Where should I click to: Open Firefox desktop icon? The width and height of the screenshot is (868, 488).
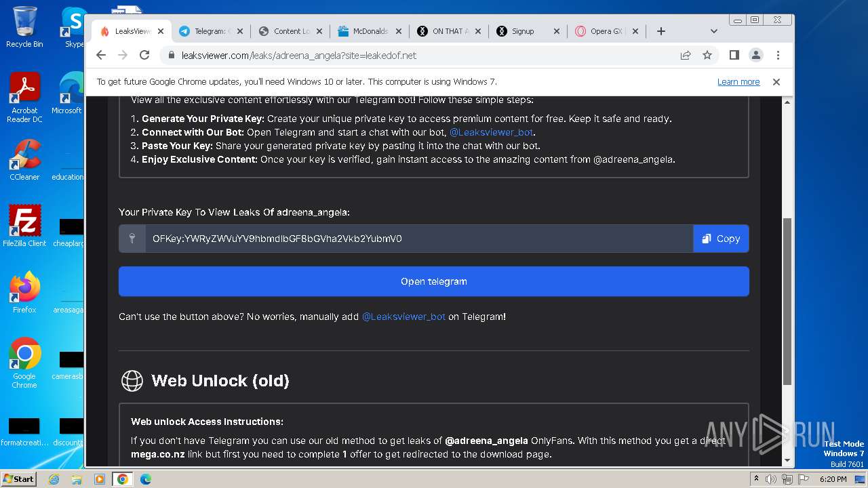(x=24, y=292)
